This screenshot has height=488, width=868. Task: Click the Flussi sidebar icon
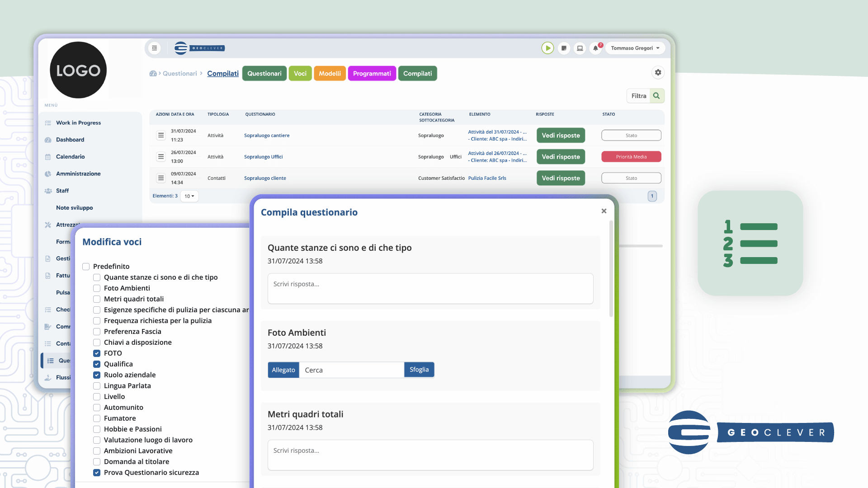tap(48, 377)
